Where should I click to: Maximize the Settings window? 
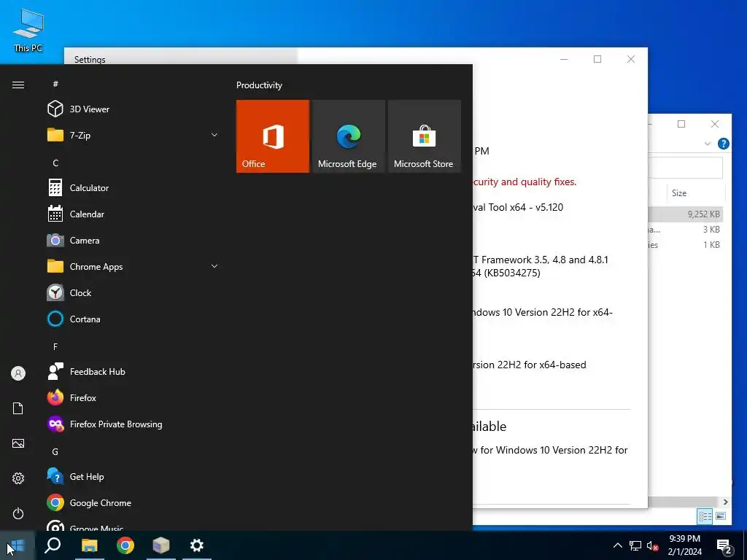tap(597, 59)
